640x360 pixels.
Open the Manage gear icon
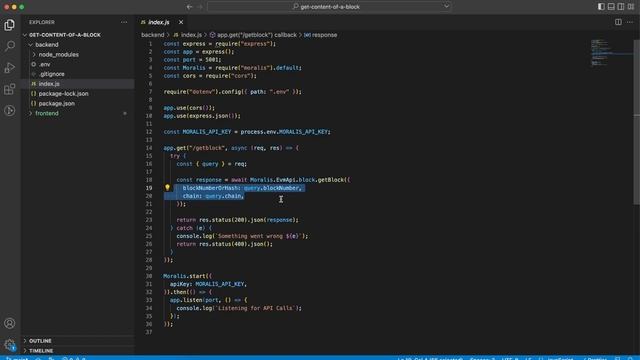(9, 345)
